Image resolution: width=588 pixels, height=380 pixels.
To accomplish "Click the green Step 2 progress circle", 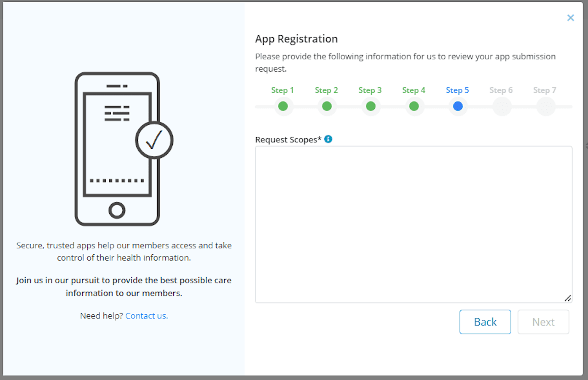I will 327,106.
